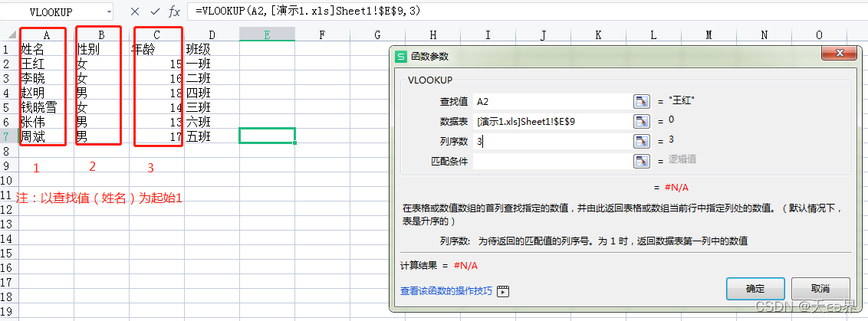The width and height of the screenshot is (868, 321).
Task: Select column G header
Action: (x=377, y=35)
